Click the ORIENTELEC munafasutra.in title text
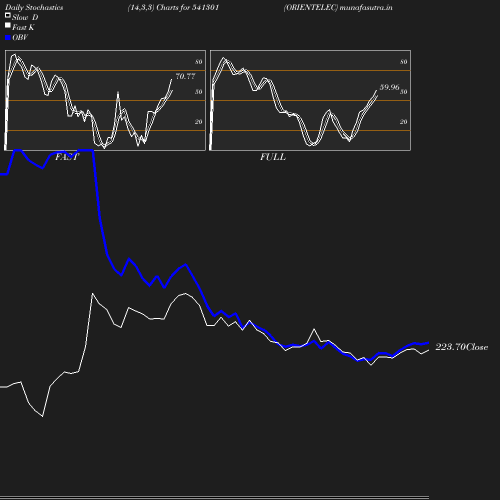Image resolution: width=500 pixels, height=500 pixels. [x=338, y=7]
